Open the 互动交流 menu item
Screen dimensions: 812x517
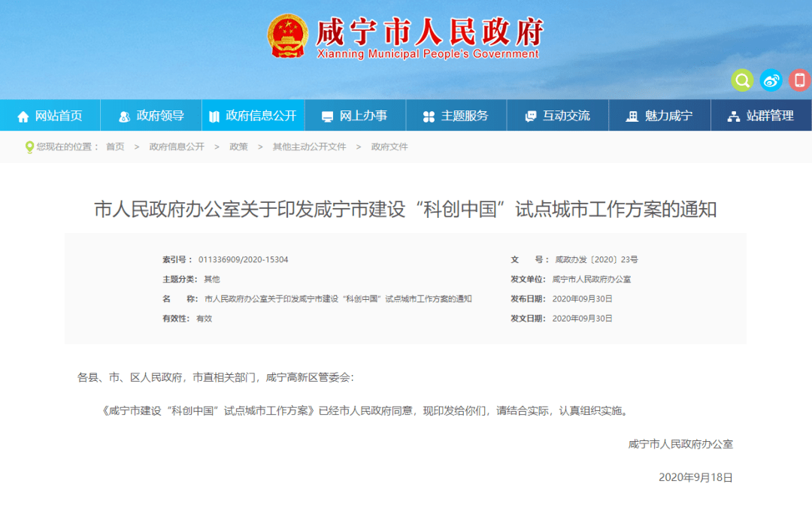coord(558,116)
